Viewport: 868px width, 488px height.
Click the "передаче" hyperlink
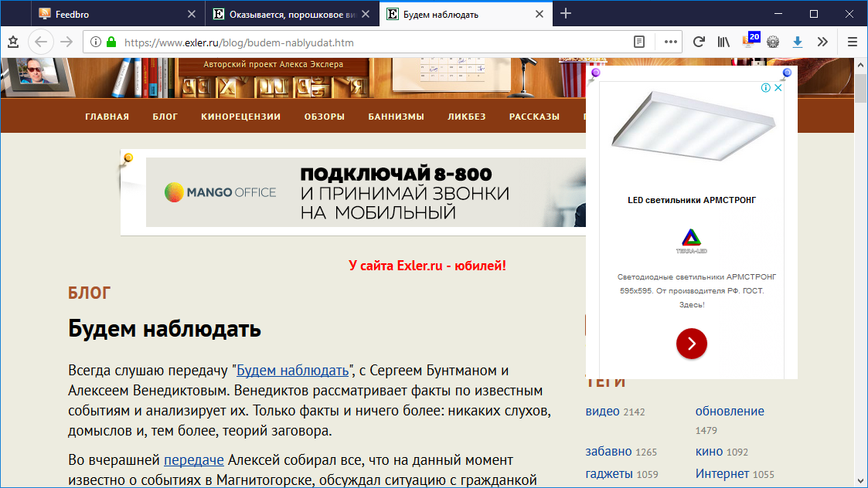(193, 460)
